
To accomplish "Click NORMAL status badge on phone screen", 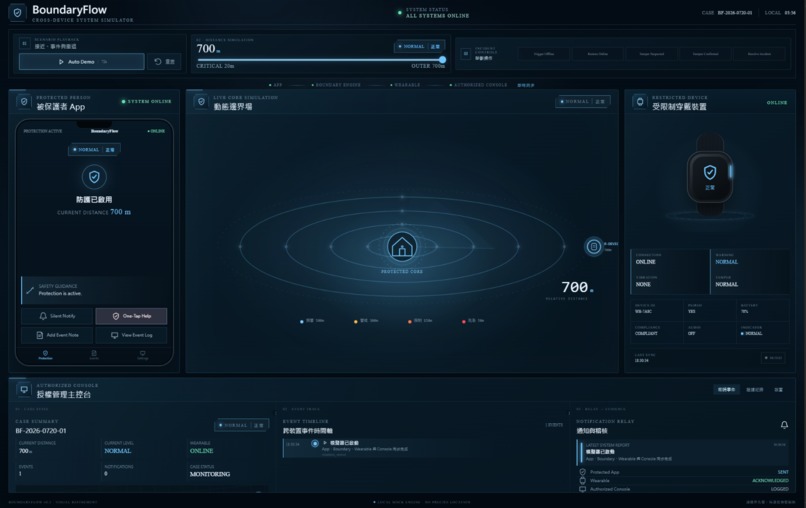I will pos(94,150).
